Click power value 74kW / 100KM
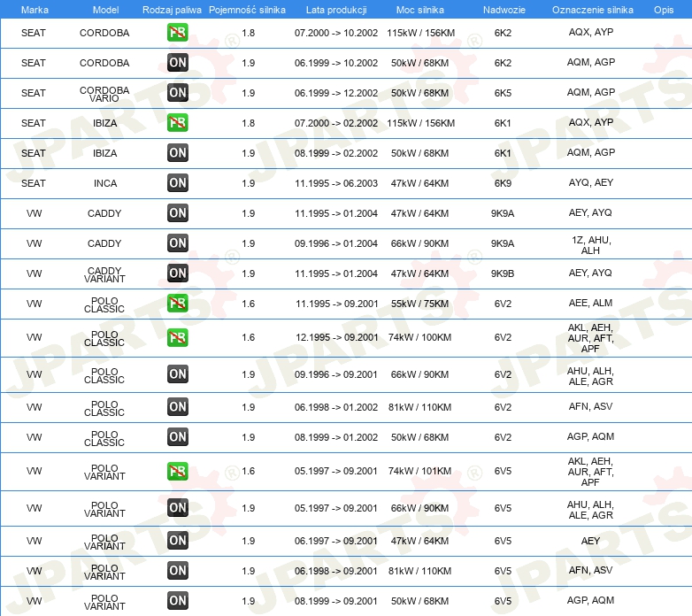This screenshot has height=616, width=692. (x=419, y=337)
